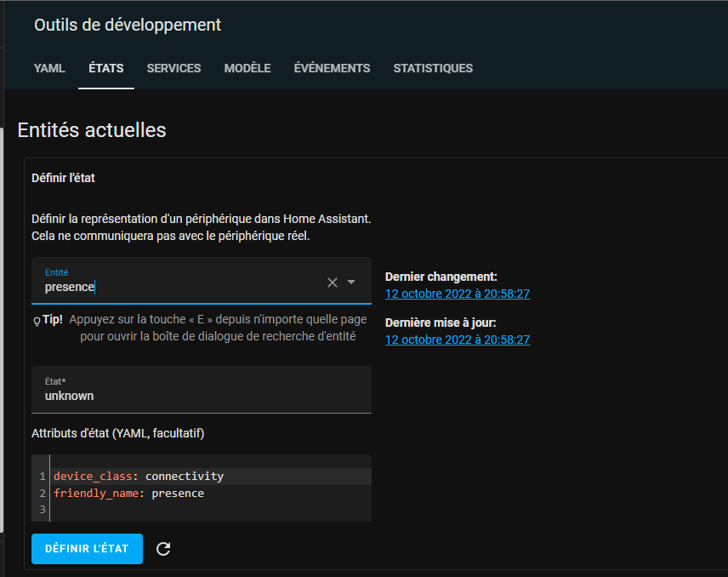Click the Outils de développement title
Viewport: 728px width, 577px height.
coord(128,25)
